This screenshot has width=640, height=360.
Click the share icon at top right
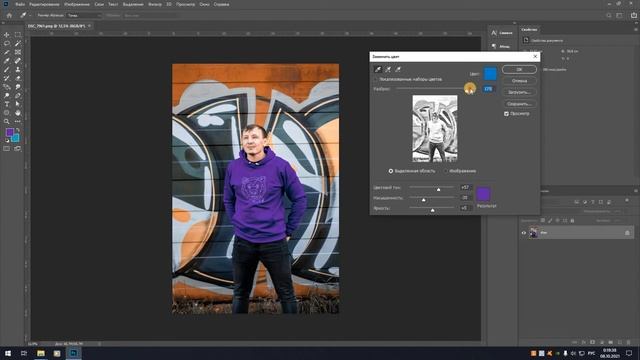click(x=634, y=15)
